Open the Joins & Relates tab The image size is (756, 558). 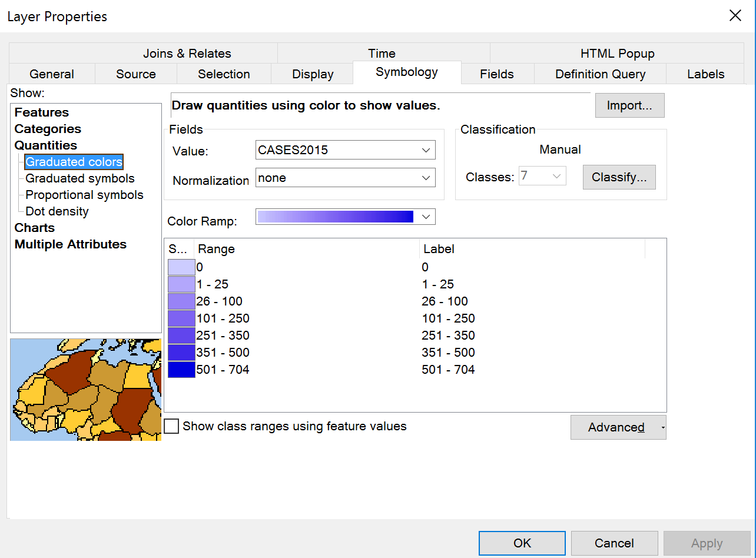pos(187,54)
